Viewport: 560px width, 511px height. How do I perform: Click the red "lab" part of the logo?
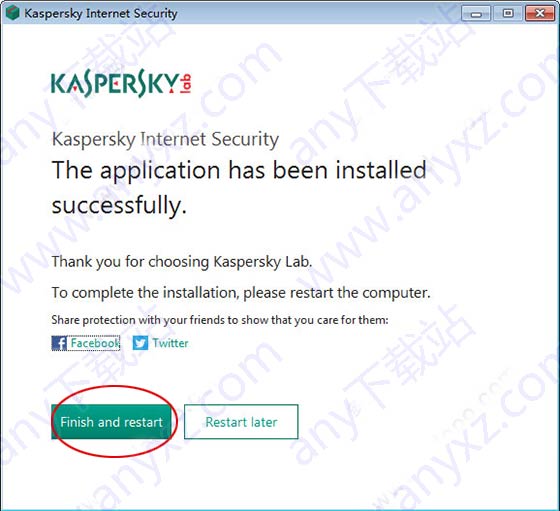(185, 84)
